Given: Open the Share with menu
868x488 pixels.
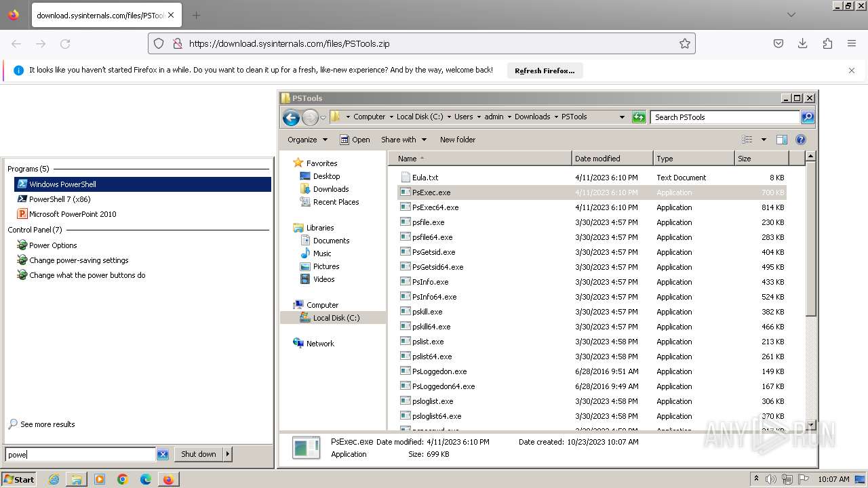Looking at the screenshot, I should coord(403,140).
